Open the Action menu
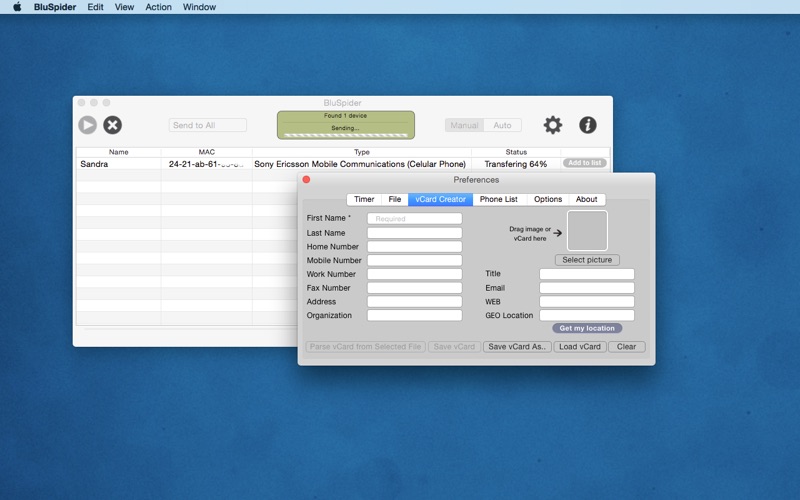This screenshot has width=800, height=500. point(158,7)
